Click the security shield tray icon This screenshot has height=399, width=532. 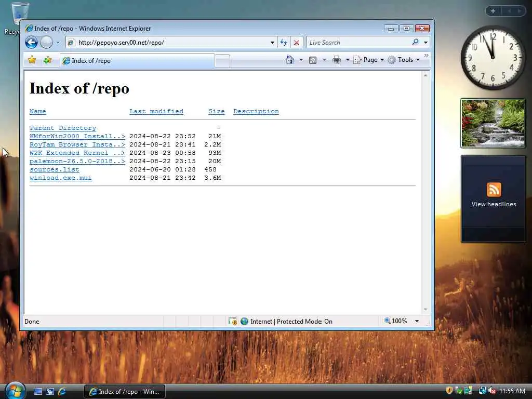click(449, 391)
